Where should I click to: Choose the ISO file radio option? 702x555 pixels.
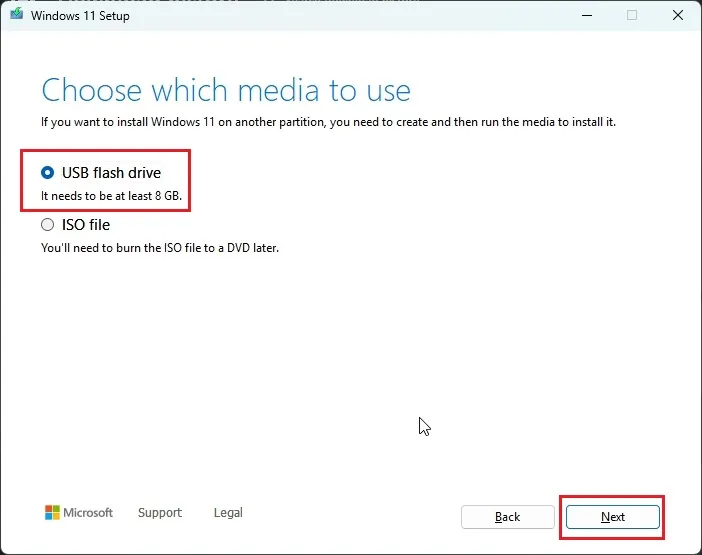pyautogui.click(x=48, y=225)
